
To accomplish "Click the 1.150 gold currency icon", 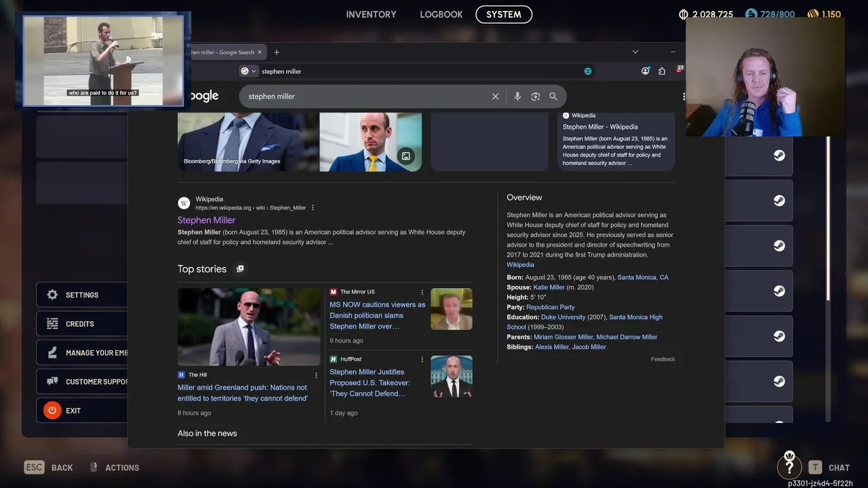I will [812, 14].
